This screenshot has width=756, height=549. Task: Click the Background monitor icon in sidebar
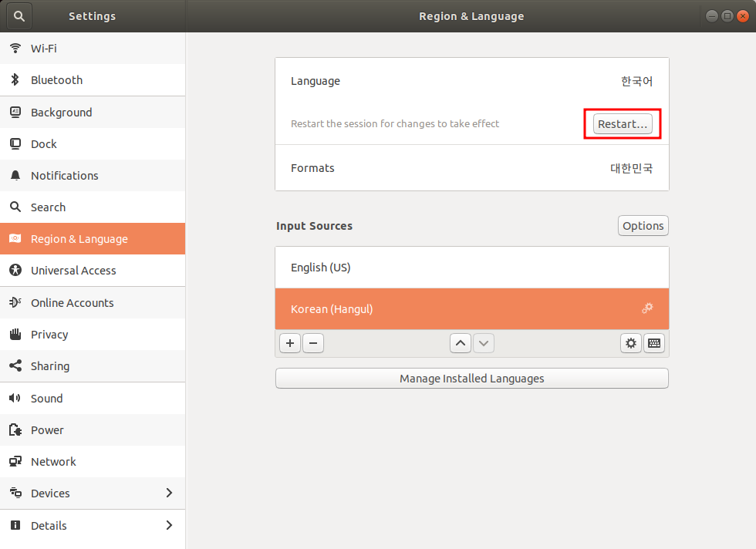point(15,113)
